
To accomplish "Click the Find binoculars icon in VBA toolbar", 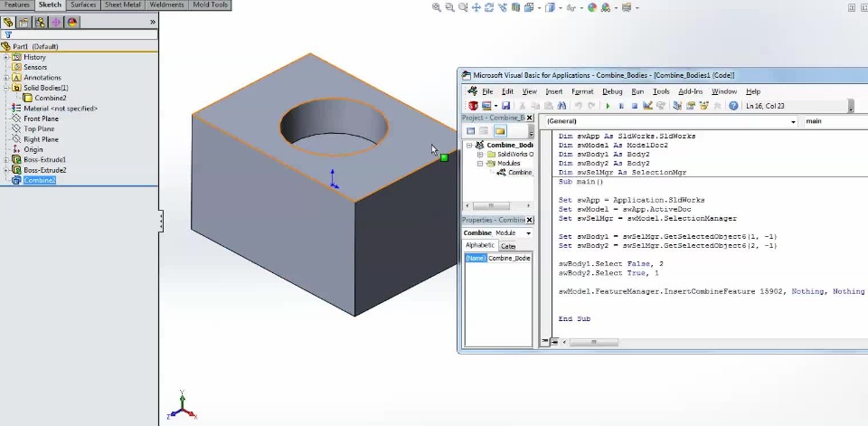I will pos(561,105).
